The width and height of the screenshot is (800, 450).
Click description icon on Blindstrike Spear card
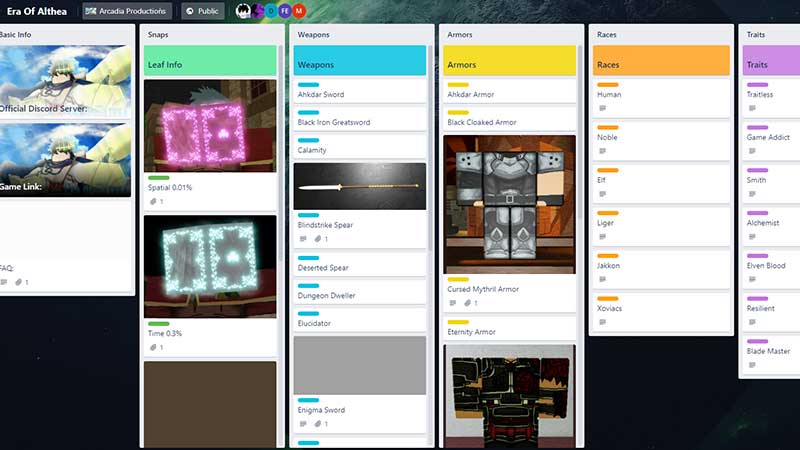pyautogui.click(x=303, y=239)
